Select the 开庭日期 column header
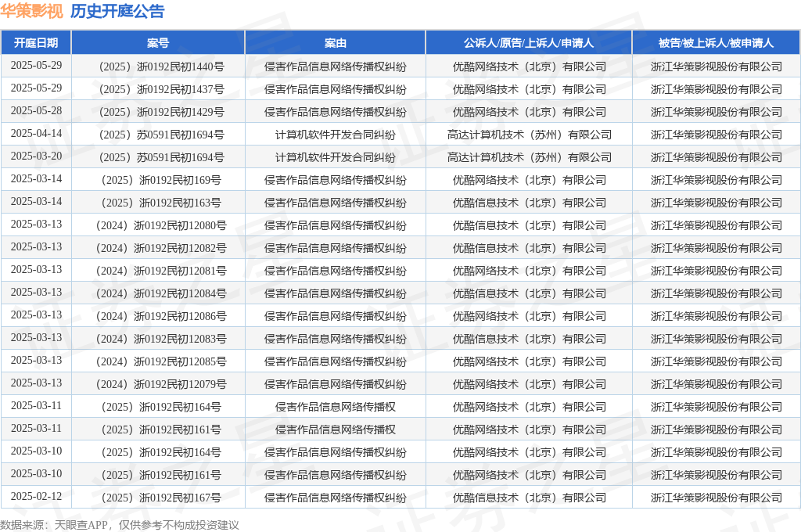 [x=36, y=43]
